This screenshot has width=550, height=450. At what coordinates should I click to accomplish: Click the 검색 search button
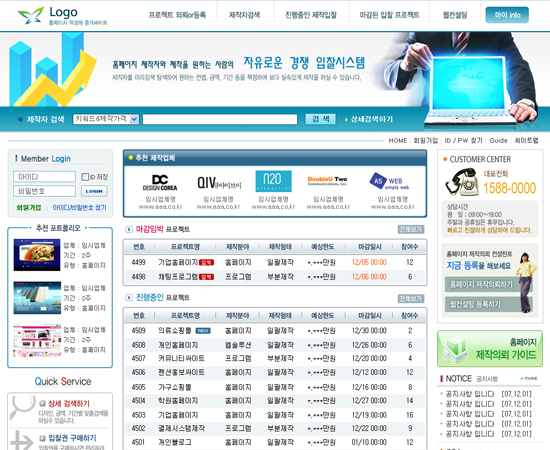point(320,119)
